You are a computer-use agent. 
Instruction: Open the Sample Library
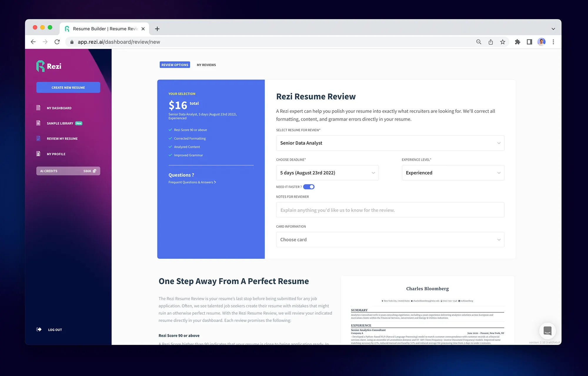point(60,123)
